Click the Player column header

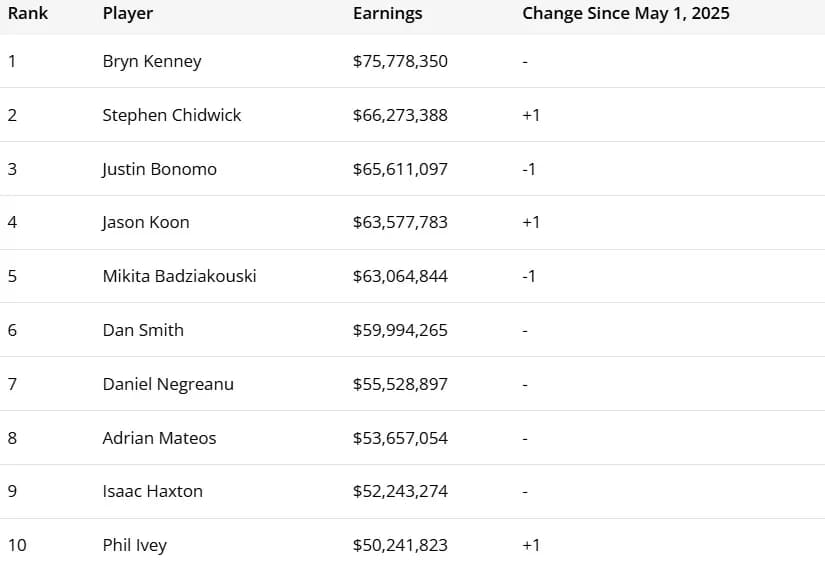(128, 14)
